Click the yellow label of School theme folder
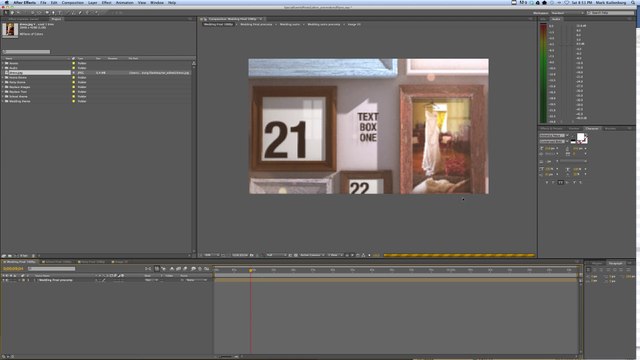Image resolution: width=640 pixels, height=360 pixels. pos(73,97)
